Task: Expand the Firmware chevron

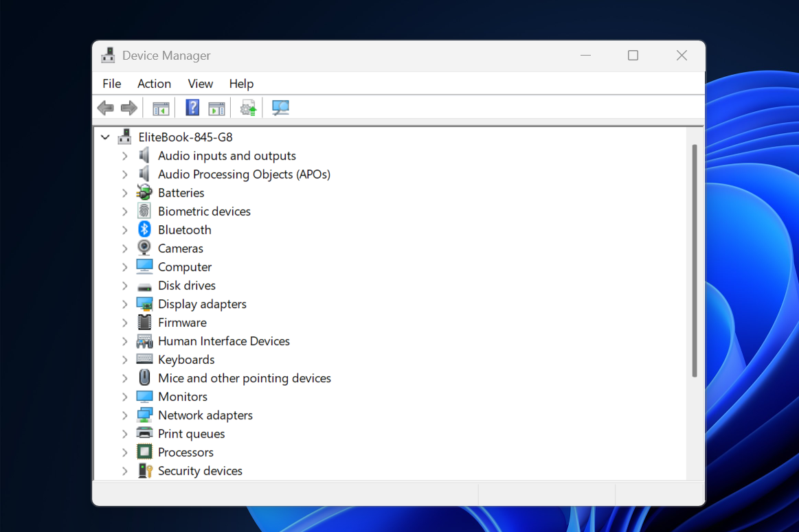Action: [125, 323]
